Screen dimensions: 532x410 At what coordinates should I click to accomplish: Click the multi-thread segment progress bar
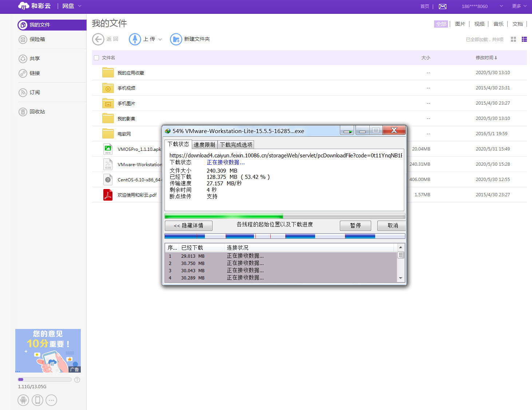click(285, 236)
